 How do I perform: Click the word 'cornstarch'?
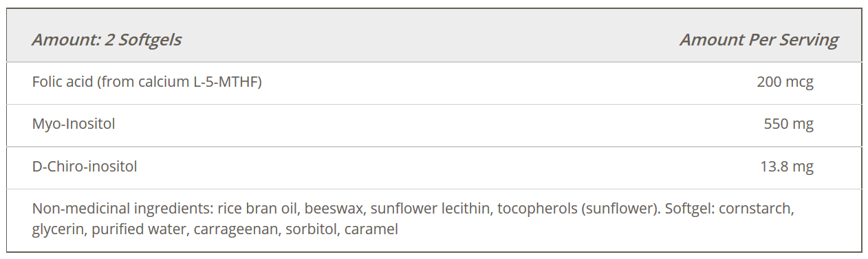point(757,208)
